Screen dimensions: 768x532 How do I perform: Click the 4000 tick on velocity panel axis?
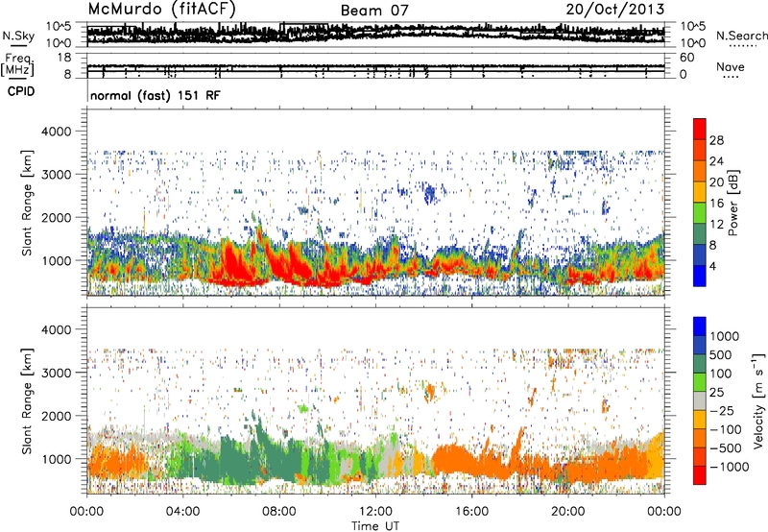click(x=56, y=329)
